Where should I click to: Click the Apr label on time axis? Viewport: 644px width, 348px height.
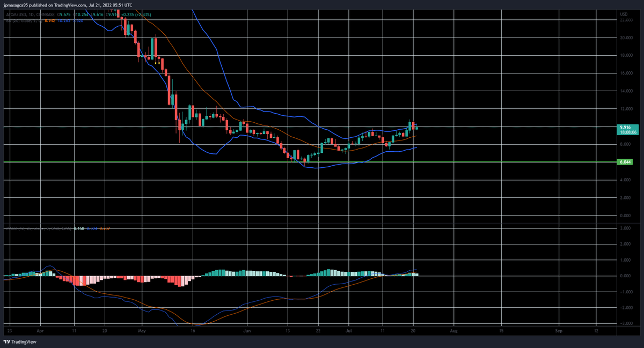click(41, 331)
